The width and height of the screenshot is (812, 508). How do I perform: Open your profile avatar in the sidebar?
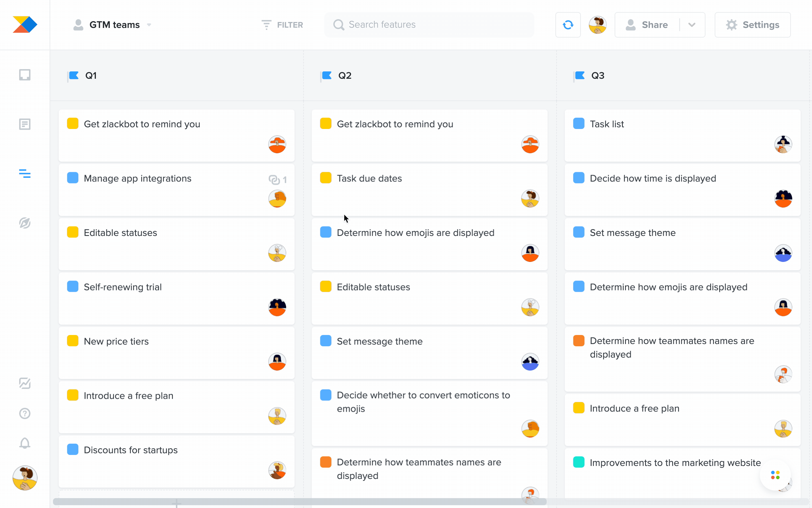pos(25,478)
